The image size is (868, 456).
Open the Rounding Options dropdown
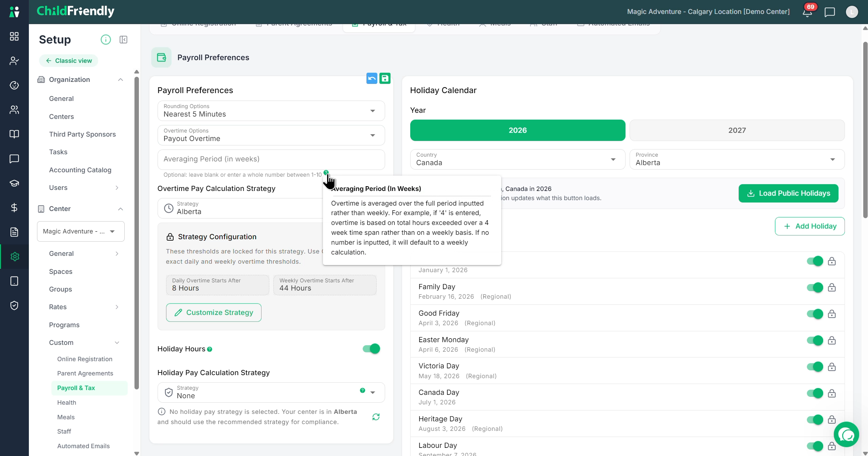click(x=271, y=111)
